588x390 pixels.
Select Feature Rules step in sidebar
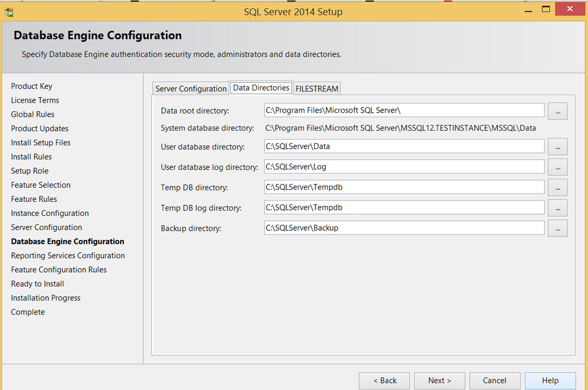click(x=34, y=199)
